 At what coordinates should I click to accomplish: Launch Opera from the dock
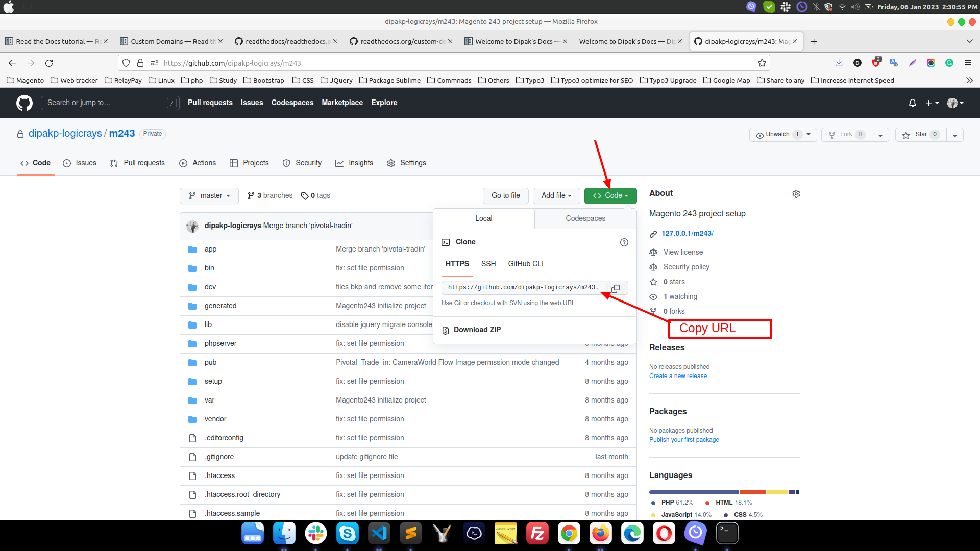(664, 534)
